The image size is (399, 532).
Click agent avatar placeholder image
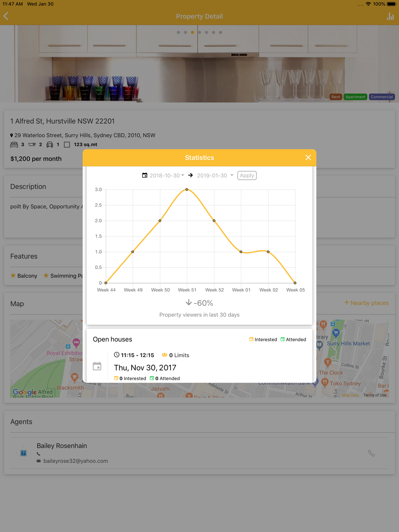point(24,453)
